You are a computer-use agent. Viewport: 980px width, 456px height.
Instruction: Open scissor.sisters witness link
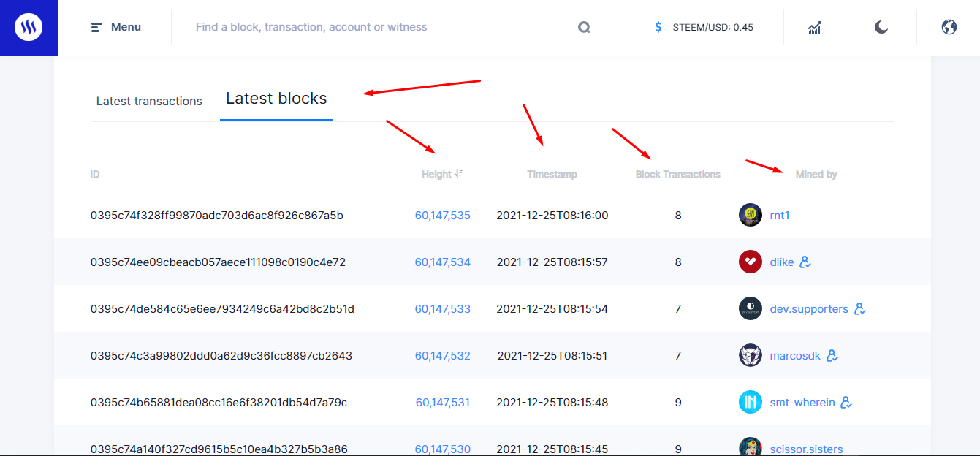(x=806, y=449)
